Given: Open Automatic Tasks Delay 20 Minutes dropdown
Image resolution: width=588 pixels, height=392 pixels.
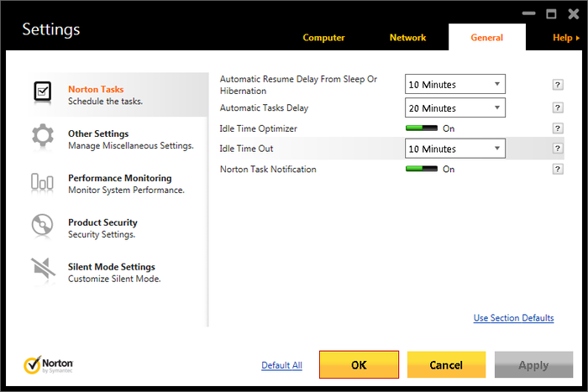Looking at the screenshot, I should click(x=455, y=108).
